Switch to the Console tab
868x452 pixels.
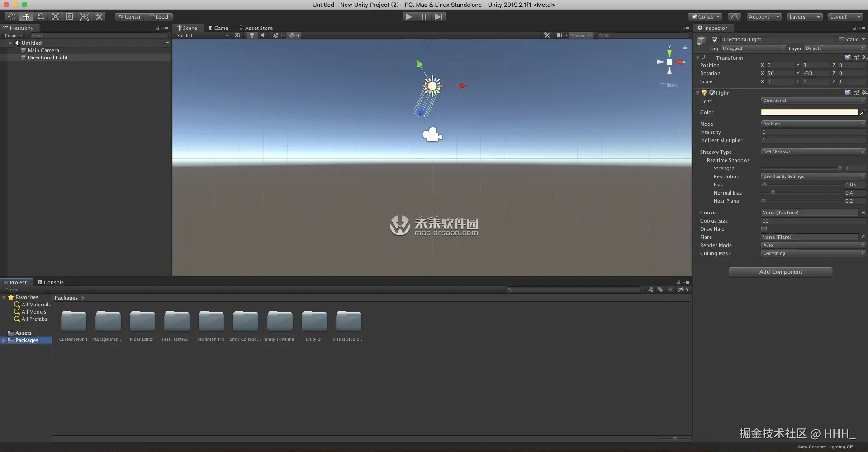point(51,282)
